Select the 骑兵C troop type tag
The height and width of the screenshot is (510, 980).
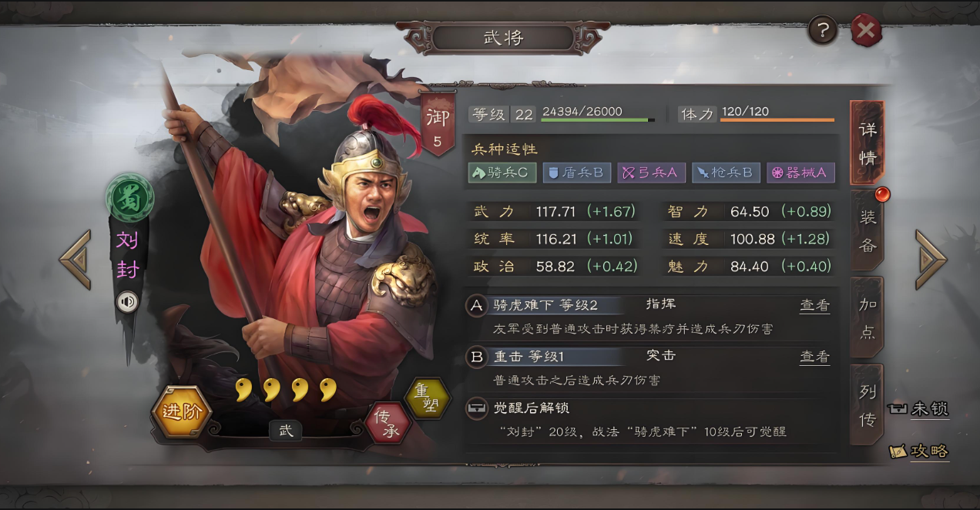(x=502, y=173)
